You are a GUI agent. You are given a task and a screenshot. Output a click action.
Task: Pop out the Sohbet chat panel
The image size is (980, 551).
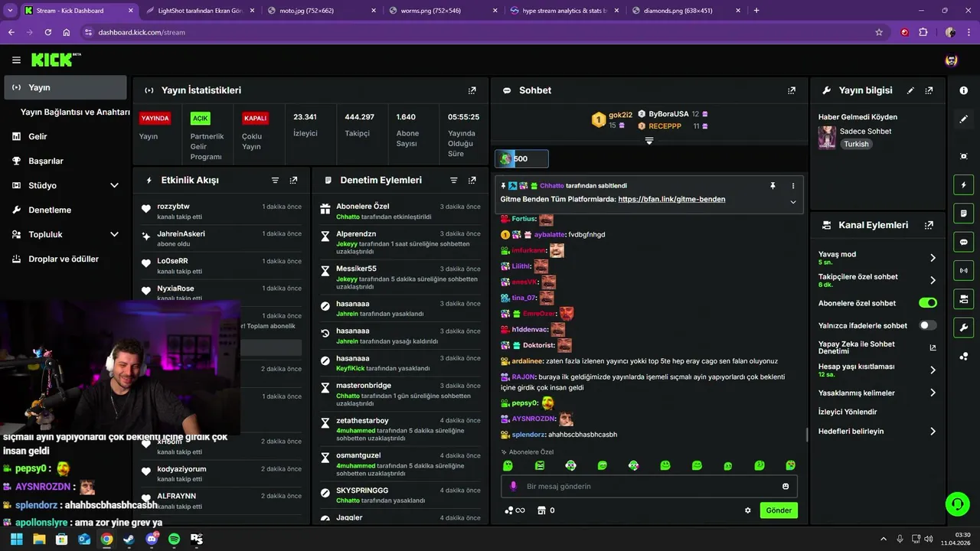tap(792, 90)
